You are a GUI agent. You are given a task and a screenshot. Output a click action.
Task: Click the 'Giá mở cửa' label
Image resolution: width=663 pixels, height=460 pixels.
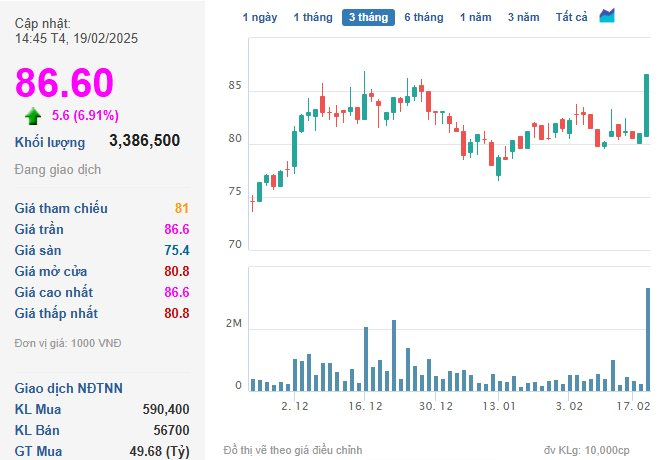pos(51,271)
